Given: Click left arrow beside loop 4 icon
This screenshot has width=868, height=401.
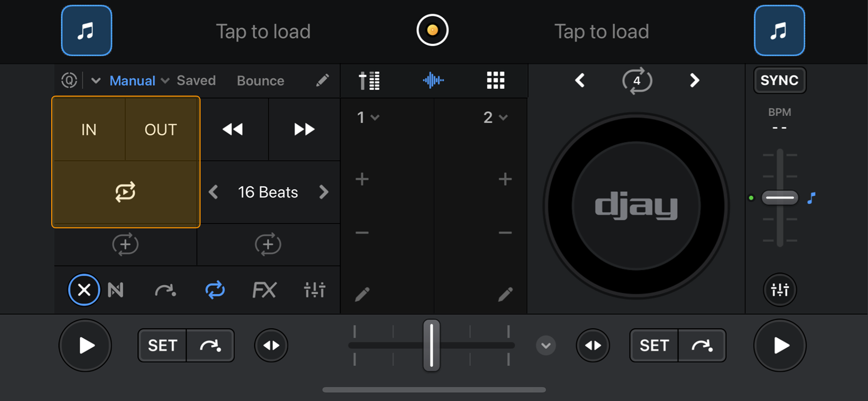Looking at the screenshot, I should [580, 80].
